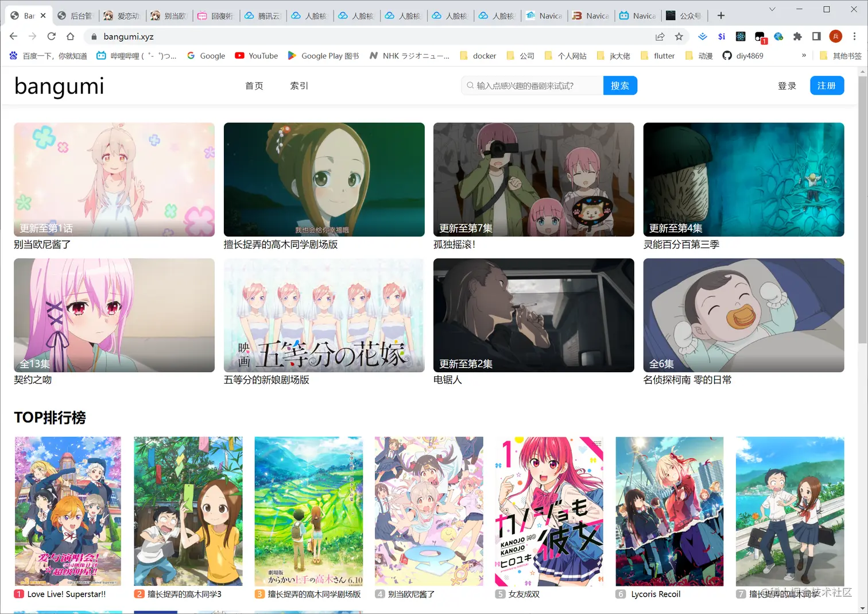Image resolution: width=868 pixels, height=614 pixels.
Task: Switch to the 腾讯云 tab
Action: point(263,16)
